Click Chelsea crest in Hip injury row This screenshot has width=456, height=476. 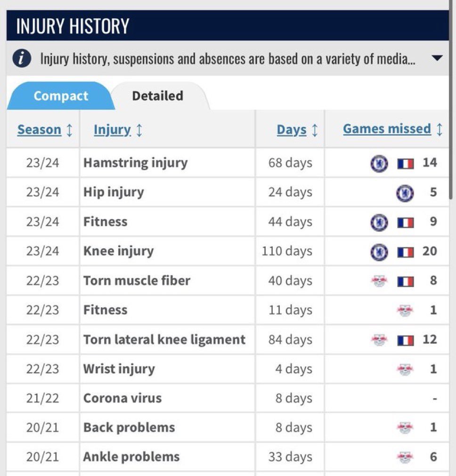tap(405, 193)
